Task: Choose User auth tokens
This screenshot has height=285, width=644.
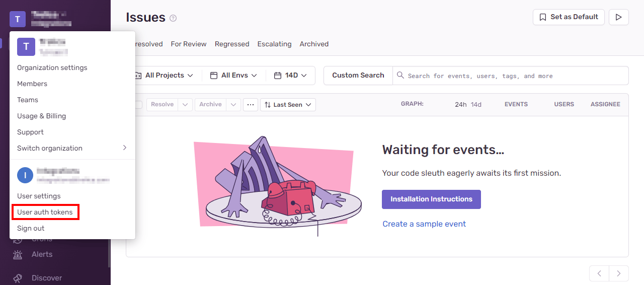Action: 45,212
